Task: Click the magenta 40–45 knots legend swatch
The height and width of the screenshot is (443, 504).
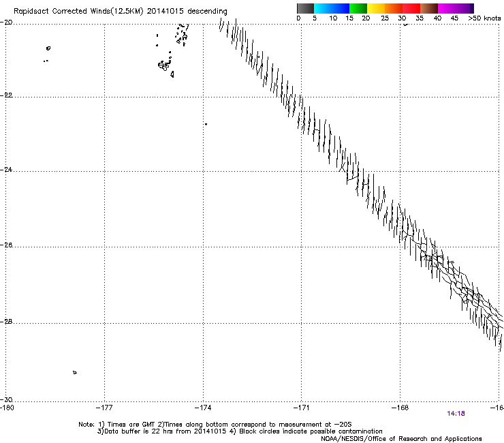Action: pyautogui.click(x=447, y=8)
